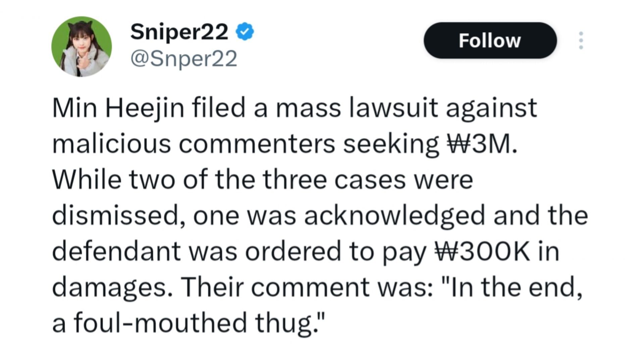Click the Sniper22 display name
Screen dimensions: 644x362
click(x=179, y=32)
